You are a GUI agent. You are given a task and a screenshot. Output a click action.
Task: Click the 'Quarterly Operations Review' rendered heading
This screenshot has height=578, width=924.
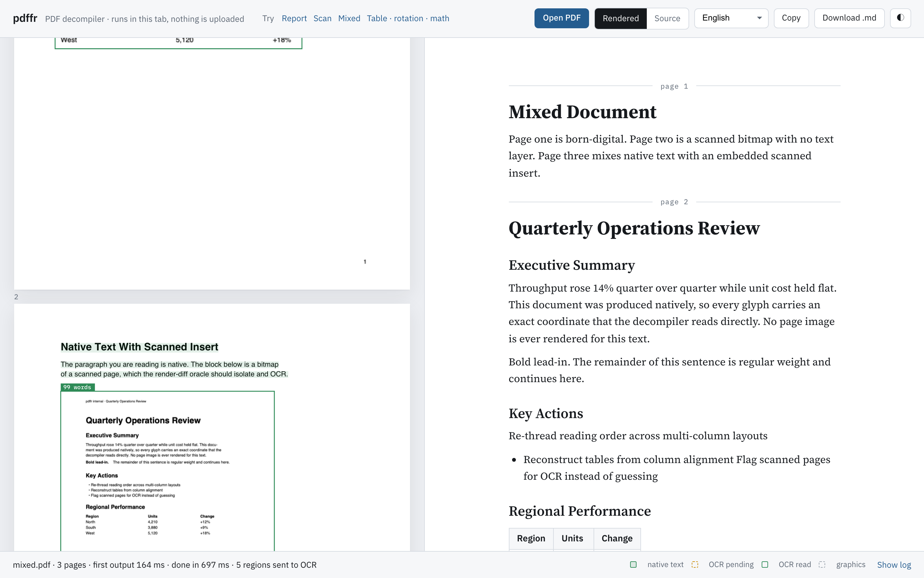point(634,228)
